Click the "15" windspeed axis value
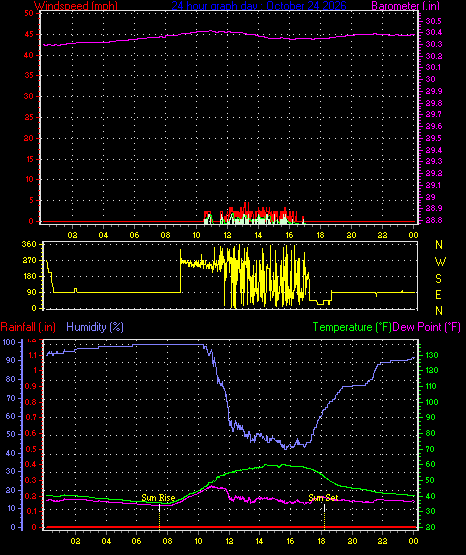The width and height of the screenshot is (466, 555). 29,159
